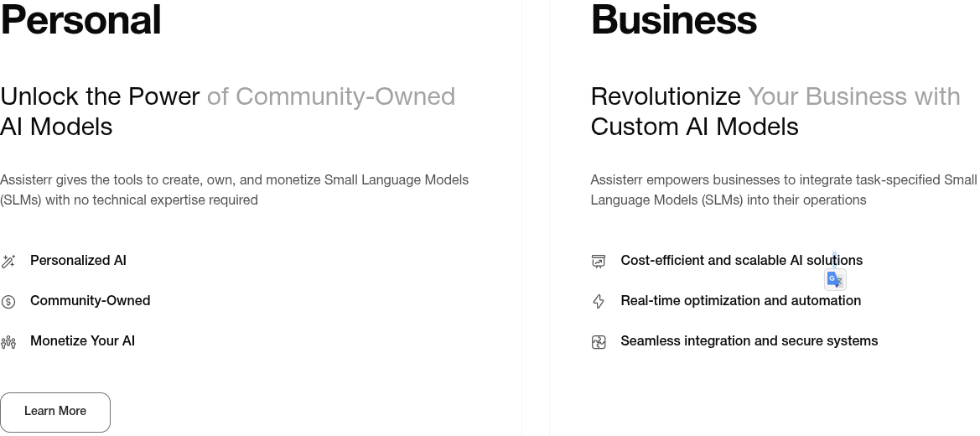Click Seamless integration and secure systems text
This screenshot has width=980, height=436.
[749, 341]
